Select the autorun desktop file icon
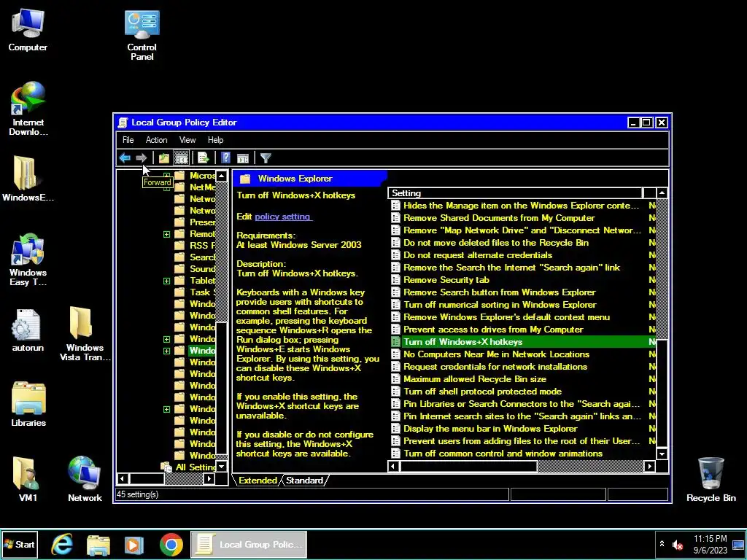Image resolution: width=747 pixels, height=560 pixels. [x=27, y=330]
